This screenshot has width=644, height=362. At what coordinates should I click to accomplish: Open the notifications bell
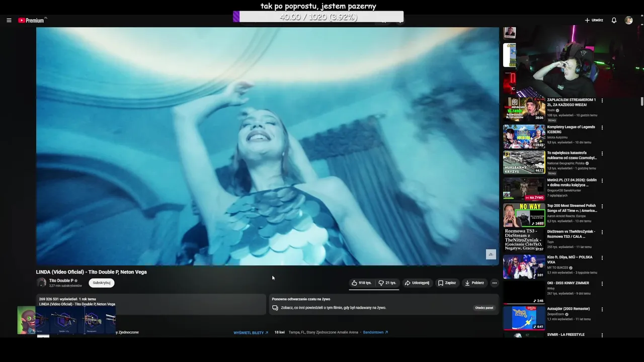614,20
